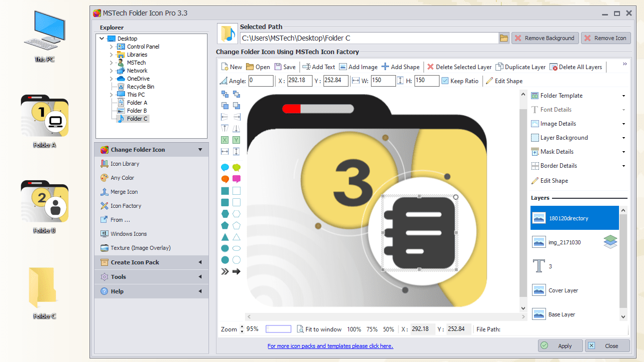The image size is (644, 362).
Task: Open the Tools menu in the sidebar
Action: coord(119,276)
